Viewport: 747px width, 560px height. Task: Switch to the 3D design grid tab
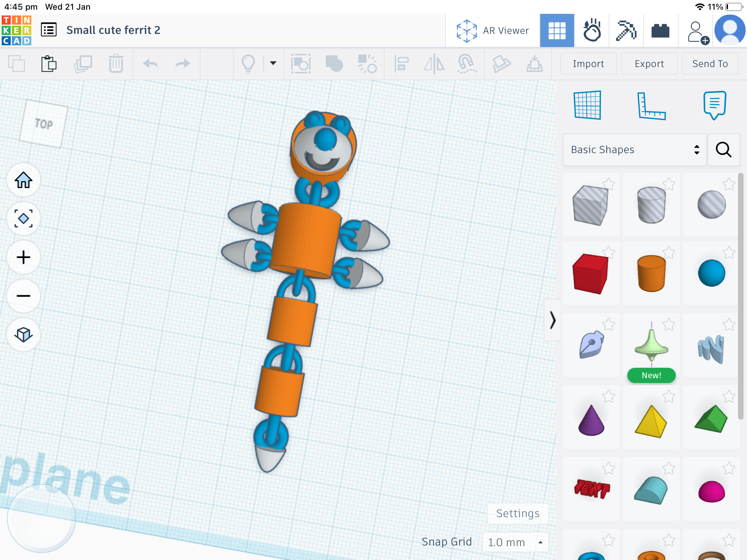557,31
